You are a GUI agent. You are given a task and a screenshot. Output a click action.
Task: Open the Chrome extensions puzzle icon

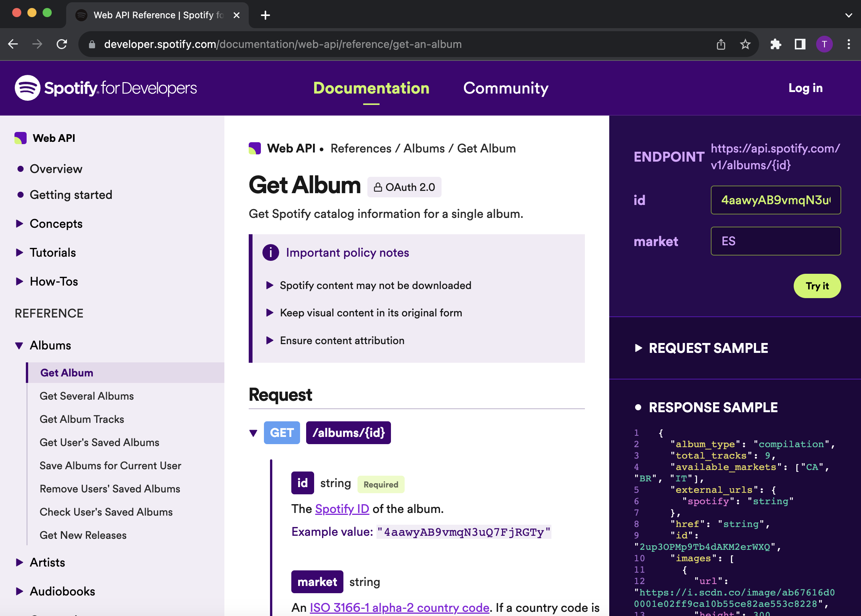pyautogui.click(x=775, y=44)
